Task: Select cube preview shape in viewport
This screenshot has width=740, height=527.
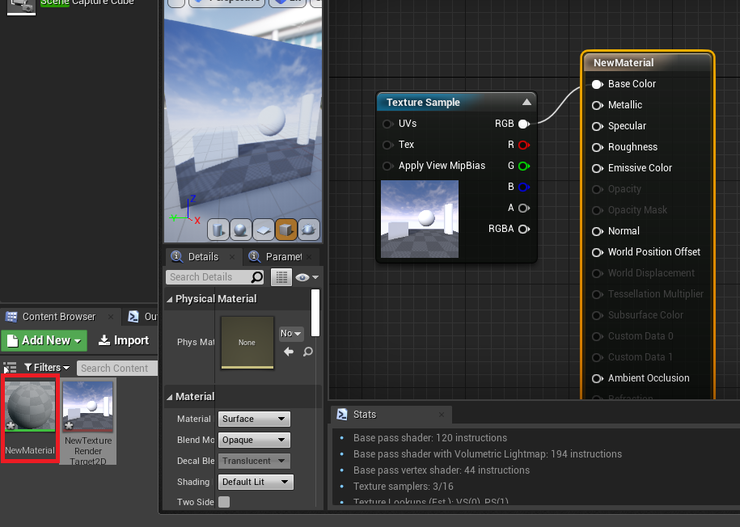Action: pyautogui.click(x=286, y=230)
